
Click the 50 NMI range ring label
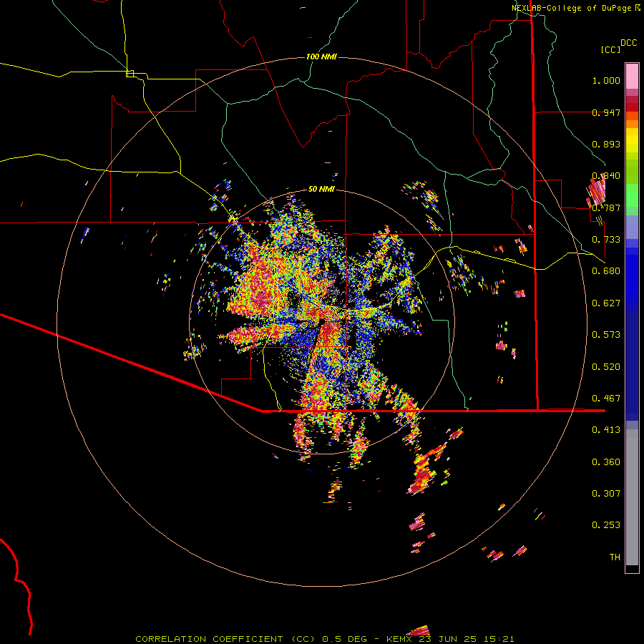tap(321, 189)
